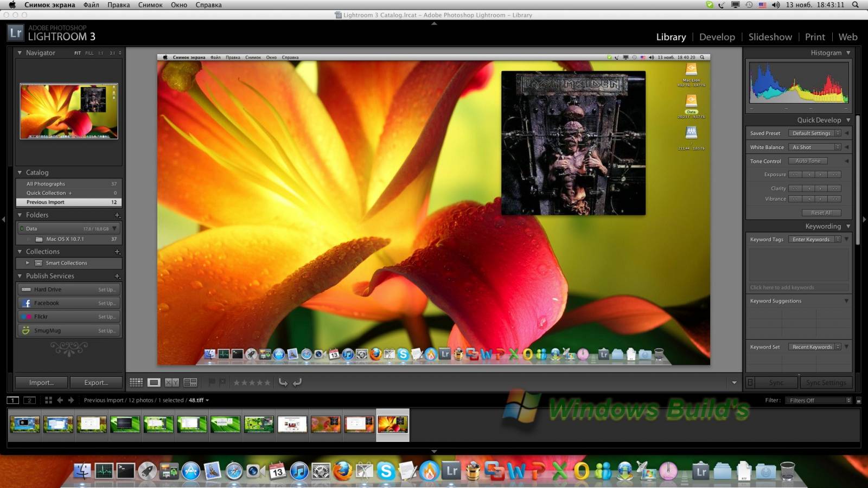Image resolution: width=868 pixels, height=488 pixels.
Task: Set up the Facebook publish service
Action: click(x=106, y=304)
